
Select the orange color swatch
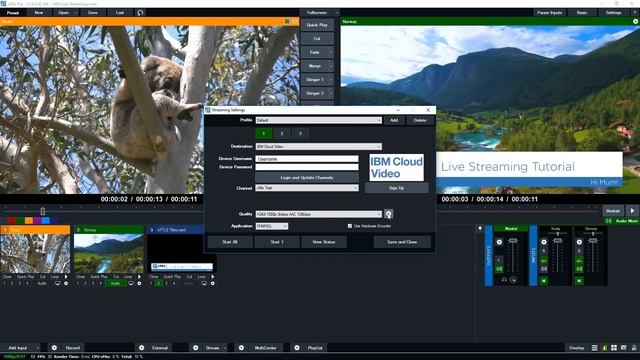point(29,220)
